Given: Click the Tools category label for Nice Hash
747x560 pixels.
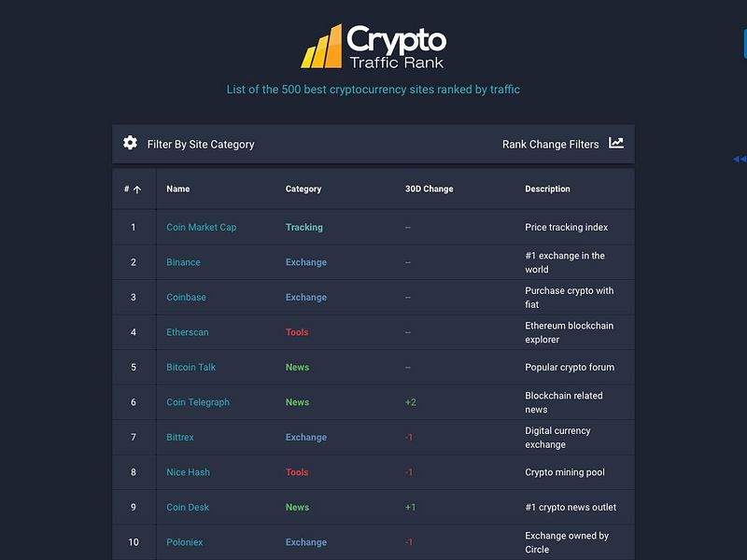Looking at the screenshot, I should click(x=297, y=472).
